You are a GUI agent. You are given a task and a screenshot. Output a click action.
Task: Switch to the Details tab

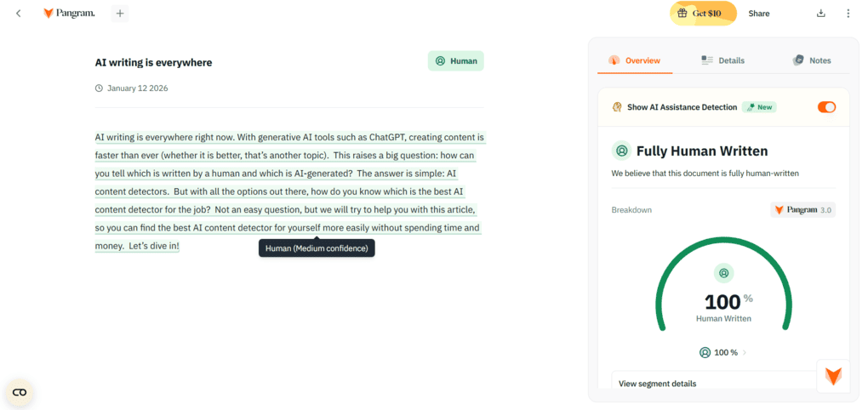click(x=723, y=60)
